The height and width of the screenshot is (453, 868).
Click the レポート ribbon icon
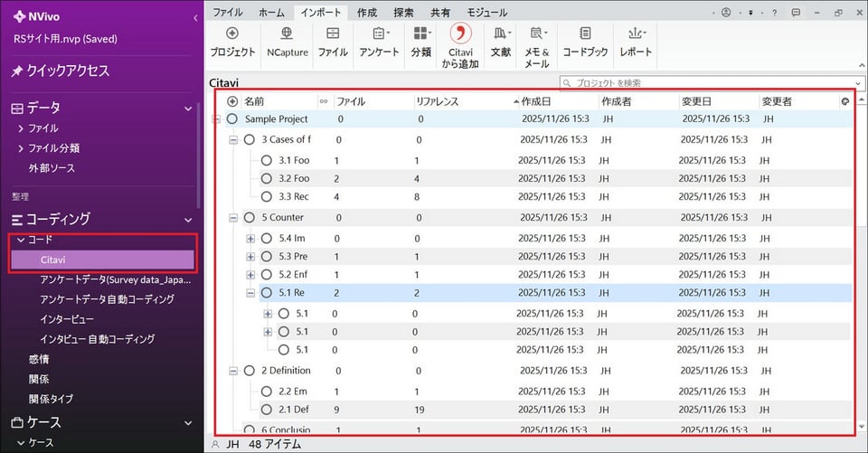click(637, 33)
